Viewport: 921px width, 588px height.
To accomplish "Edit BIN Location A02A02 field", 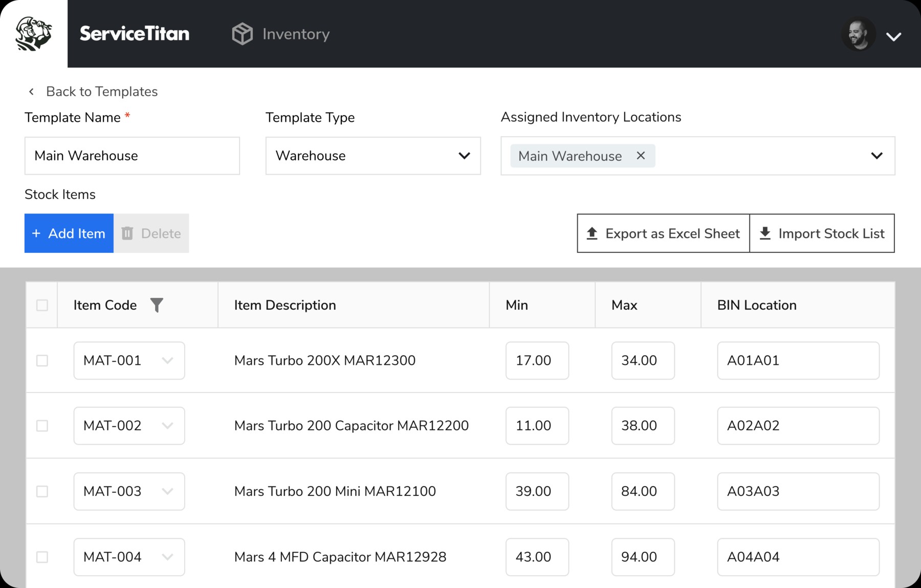I will [798, 426].
